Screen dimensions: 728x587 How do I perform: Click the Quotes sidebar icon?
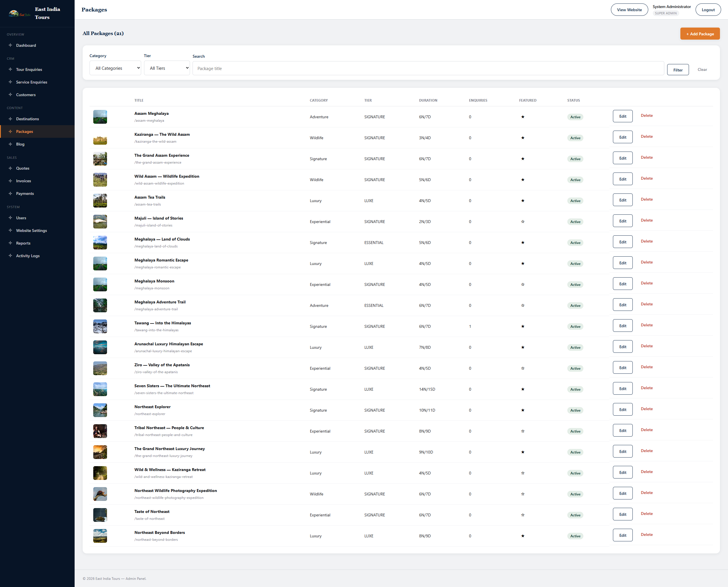click(x=11, y=168)
